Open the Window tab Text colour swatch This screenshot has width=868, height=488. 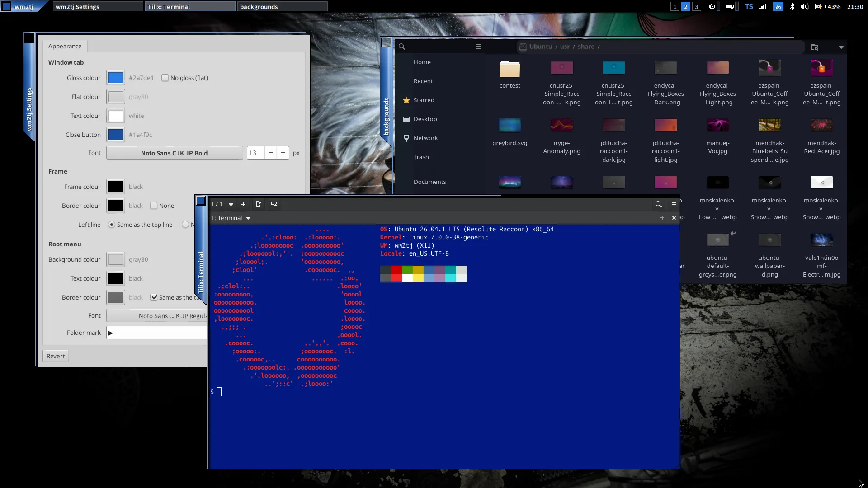[x=116, y=116]
